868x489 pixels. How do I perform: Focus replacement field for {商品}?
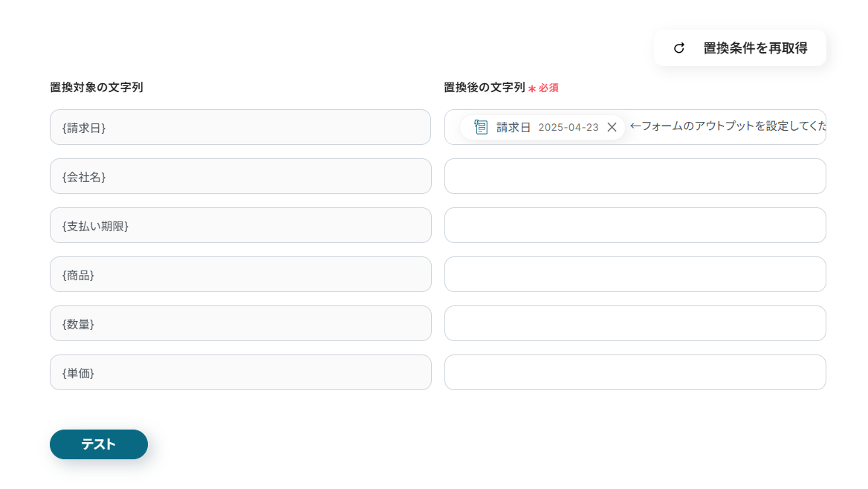click(635, 274)
